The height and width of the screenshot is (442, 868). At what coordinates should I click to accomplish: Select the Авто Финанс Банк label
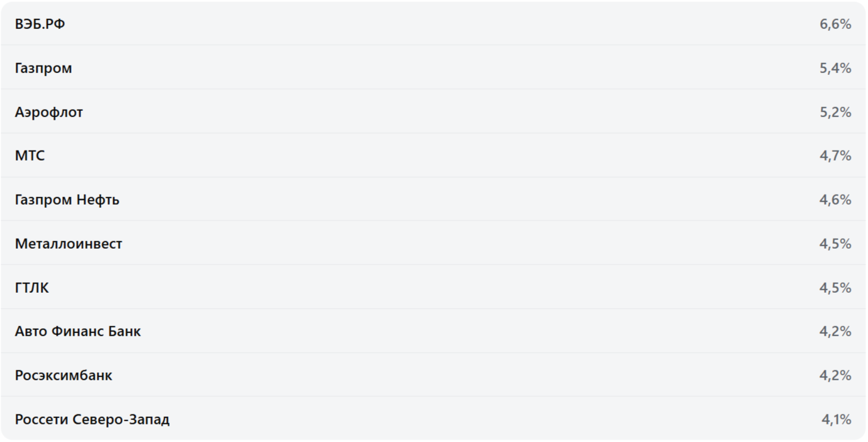pos(78,331)
